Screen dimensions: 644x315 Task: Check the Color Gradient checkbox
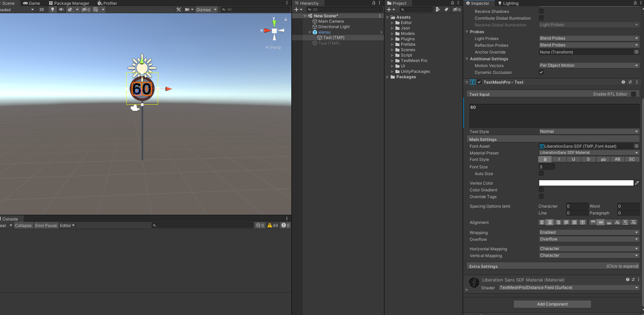[541, 190]
